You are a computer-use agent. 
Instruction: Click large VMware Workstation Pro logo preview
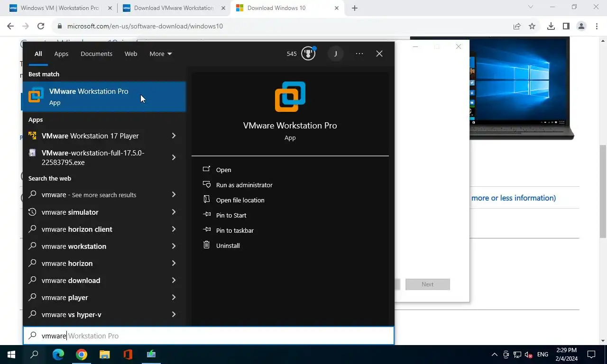tap(290, 97)
